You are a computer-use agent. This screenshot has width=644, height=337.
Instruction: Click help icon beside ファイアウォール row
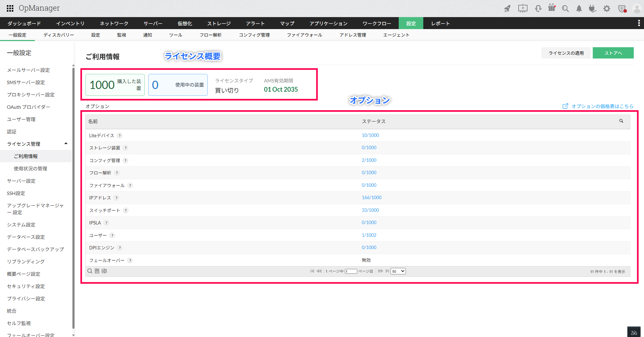(x=130, y=185)
